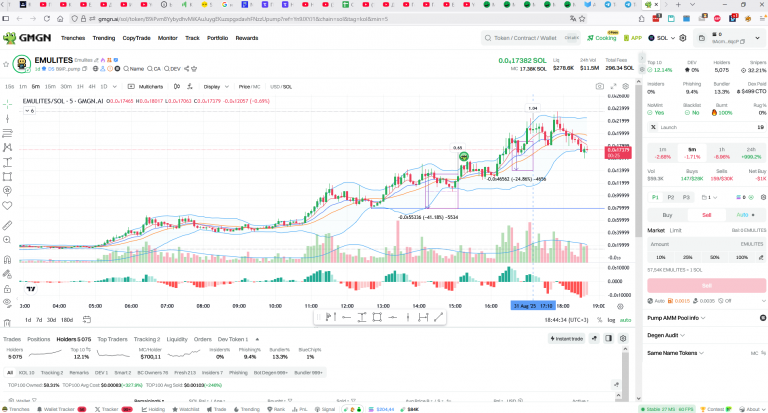
Task: Choose the Limit order type
Action: [x=675, y=230]
